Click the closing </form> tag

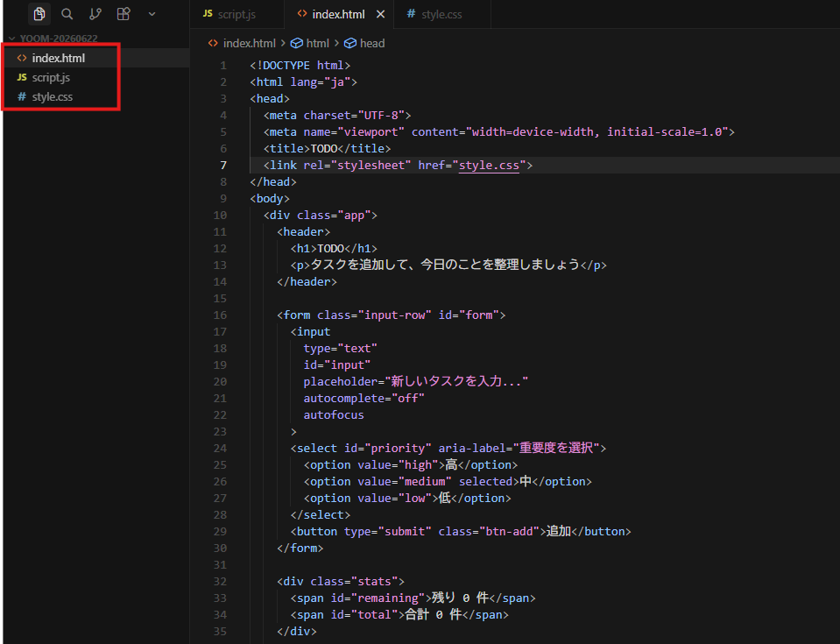click(300, 548)
